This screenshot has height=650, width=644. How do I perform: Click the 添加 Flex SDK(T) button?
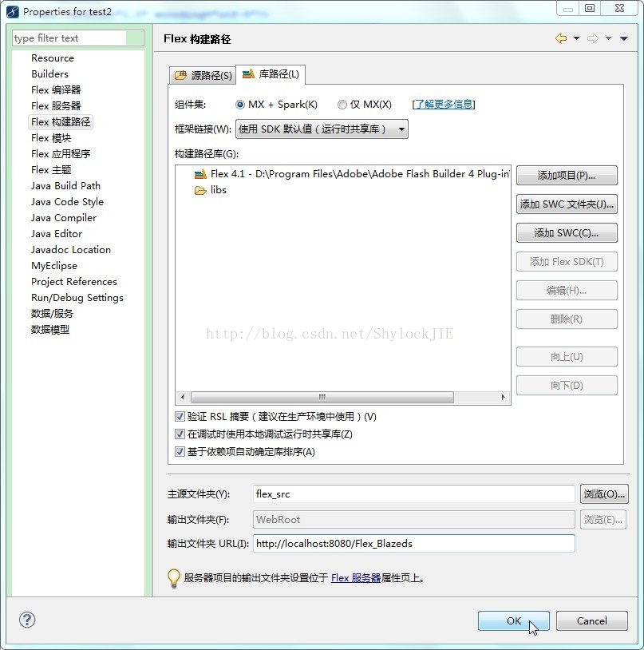point(567,262)
